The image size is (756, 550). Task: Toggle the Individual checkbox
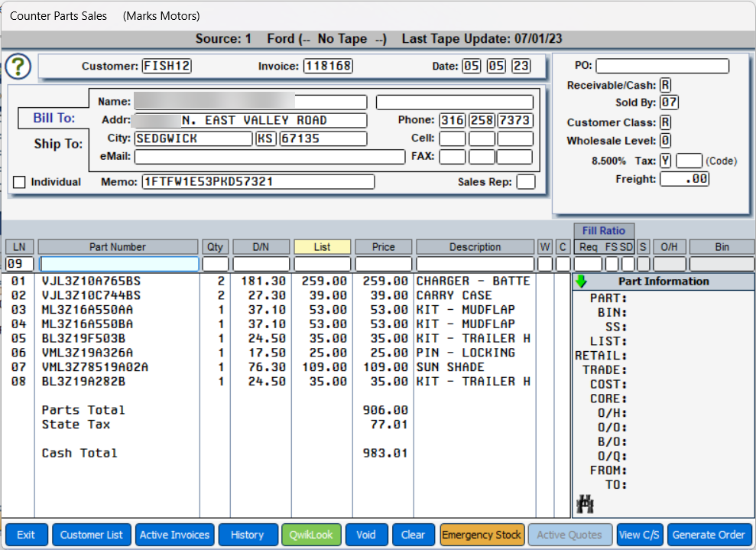[x=20, y=182]
